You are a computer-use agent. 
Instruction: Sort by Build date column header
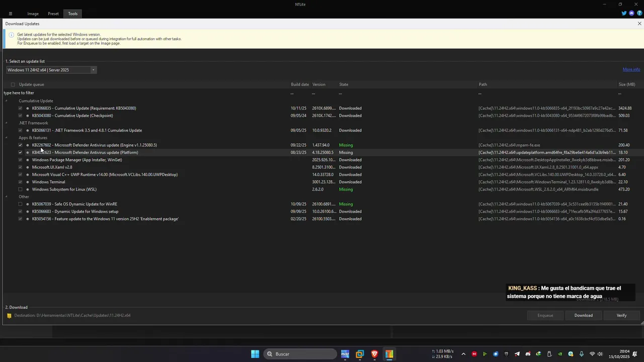point(300,84)
